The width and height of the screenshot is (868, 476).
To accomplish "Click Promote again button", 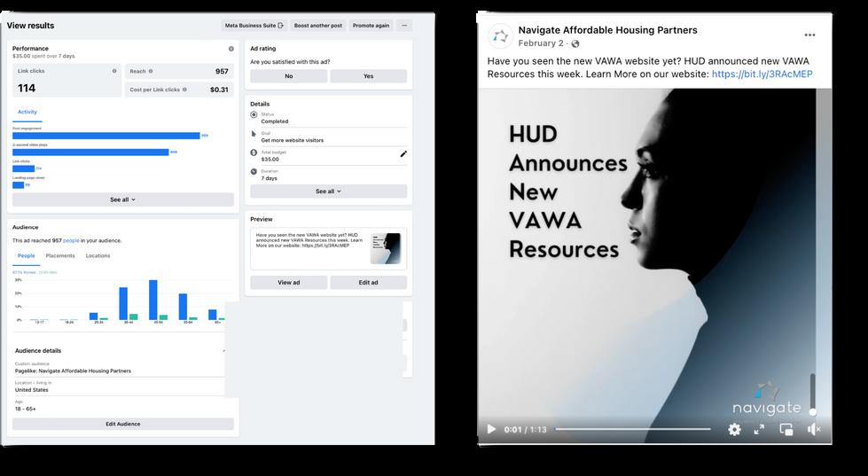I will (x=371, y=26).
